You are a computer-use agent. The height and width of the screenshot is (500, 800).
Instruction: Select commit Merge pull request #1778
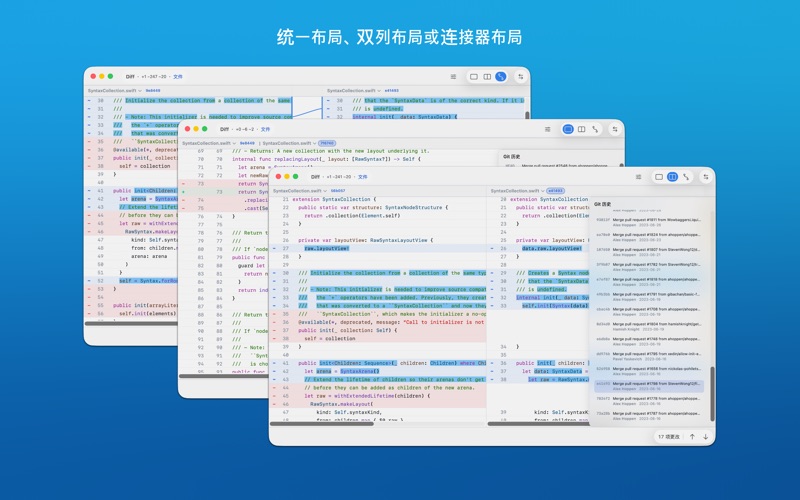click(x=649, y=401)
